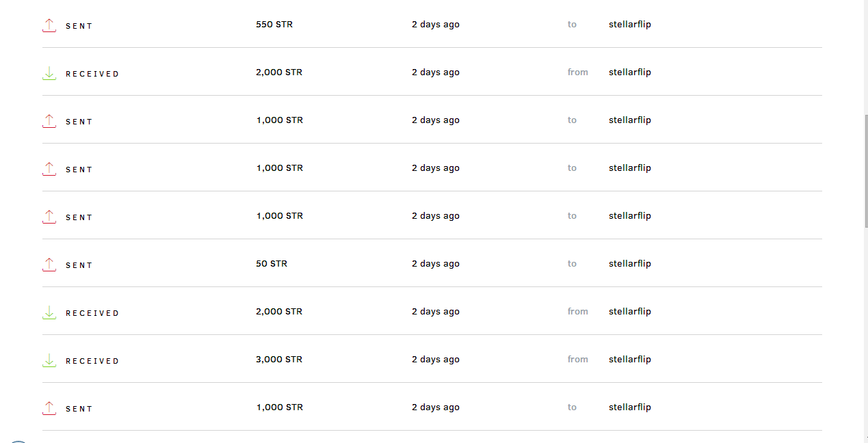Click the SENT label in the 550 STR row
Screen dimensions: 868x443
click(x=79, y=26)
